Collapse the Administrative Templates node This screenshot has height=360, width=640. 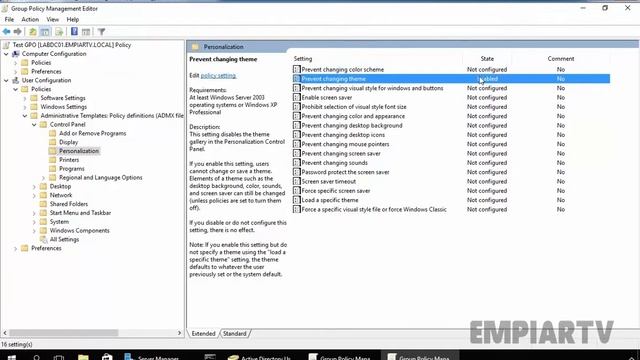pyautogui.click(x=25, y=116)
